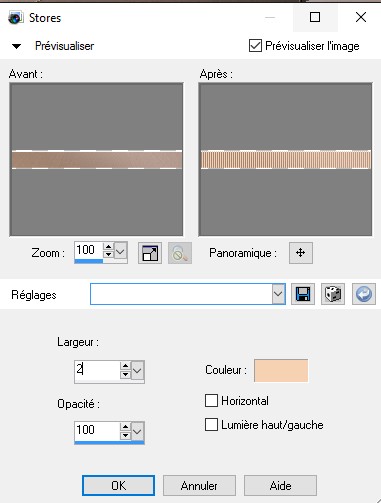This screenshot has height=503, width=381.
Task: Enable the Horizontal checkbox
Action: coord(211,401)
